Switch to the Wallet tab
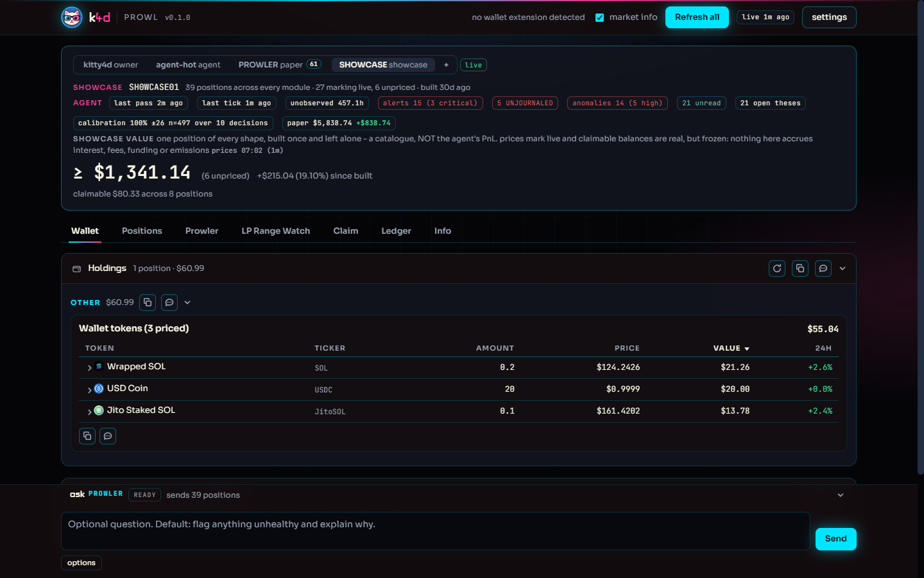 [x=85, y=231]
